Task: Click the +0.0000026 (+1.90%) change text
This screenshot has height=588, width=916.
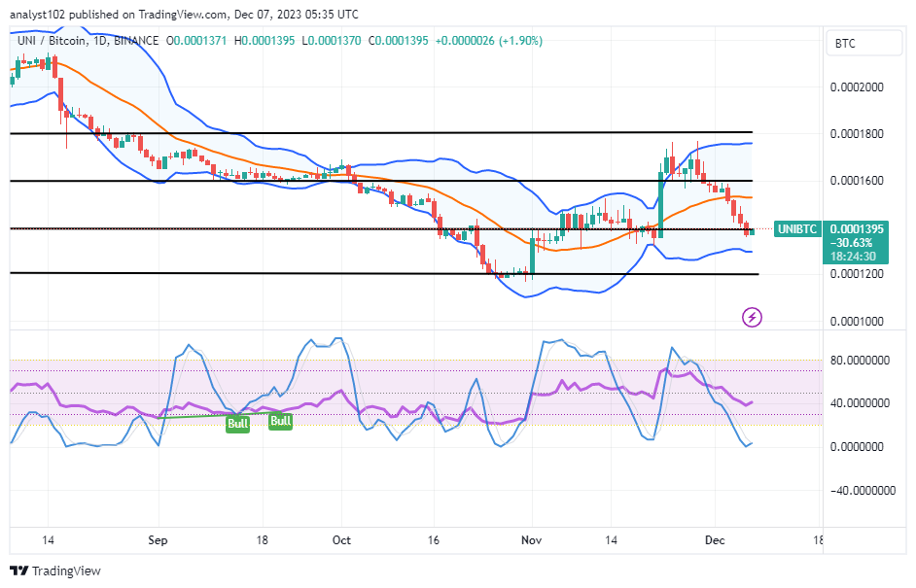Action: [489, 41]
